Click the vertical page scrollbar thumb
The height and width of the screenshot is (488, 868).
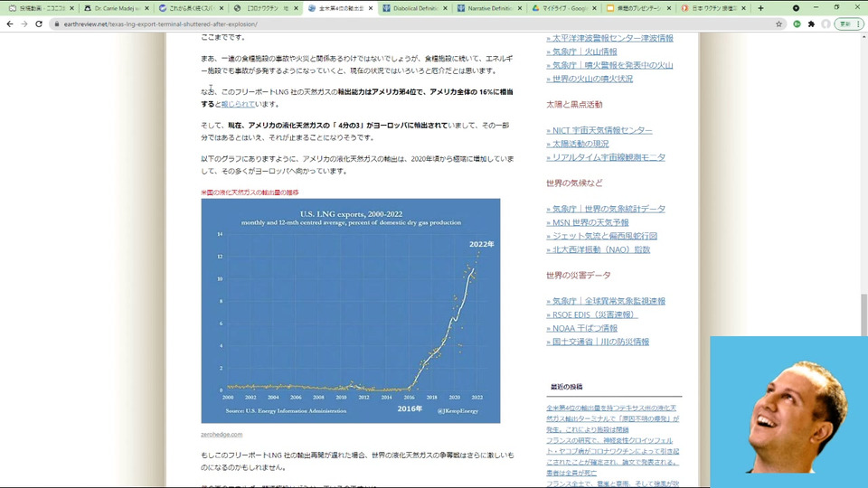click(863, 315)
